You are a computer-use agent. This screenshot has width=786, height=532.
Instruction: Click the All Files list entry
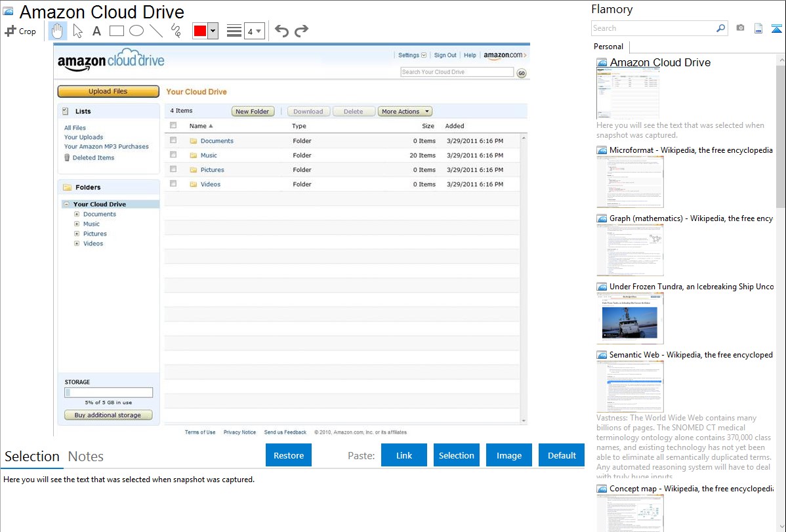pyautogui.click(x=75, y=128)
